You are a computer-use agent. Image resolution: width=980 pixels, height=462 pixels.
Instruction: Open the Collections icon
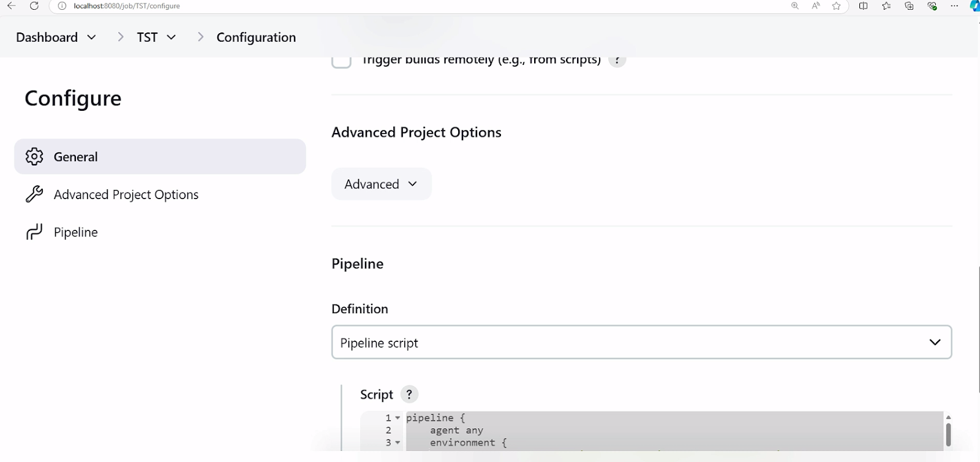tap(909, 6)
